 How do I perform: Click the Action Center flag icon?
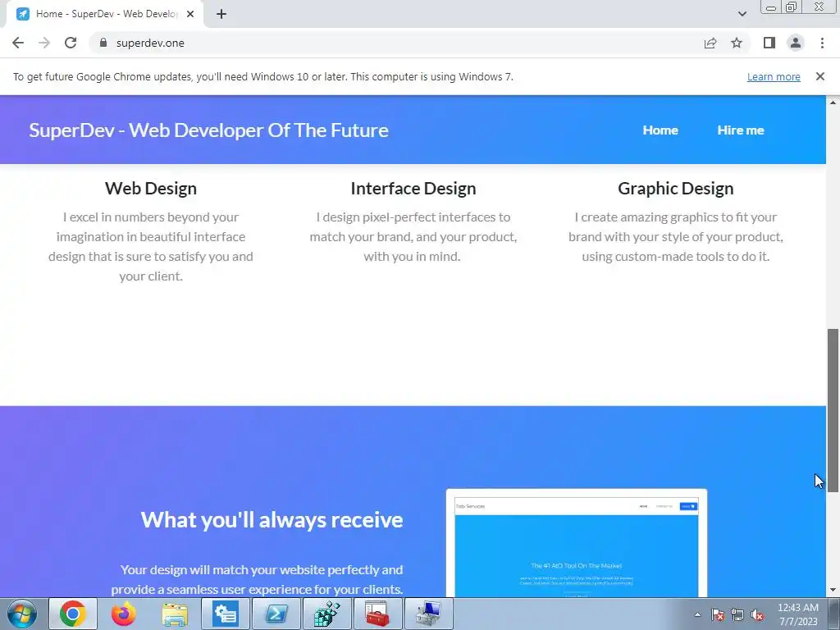click(718, 614)
